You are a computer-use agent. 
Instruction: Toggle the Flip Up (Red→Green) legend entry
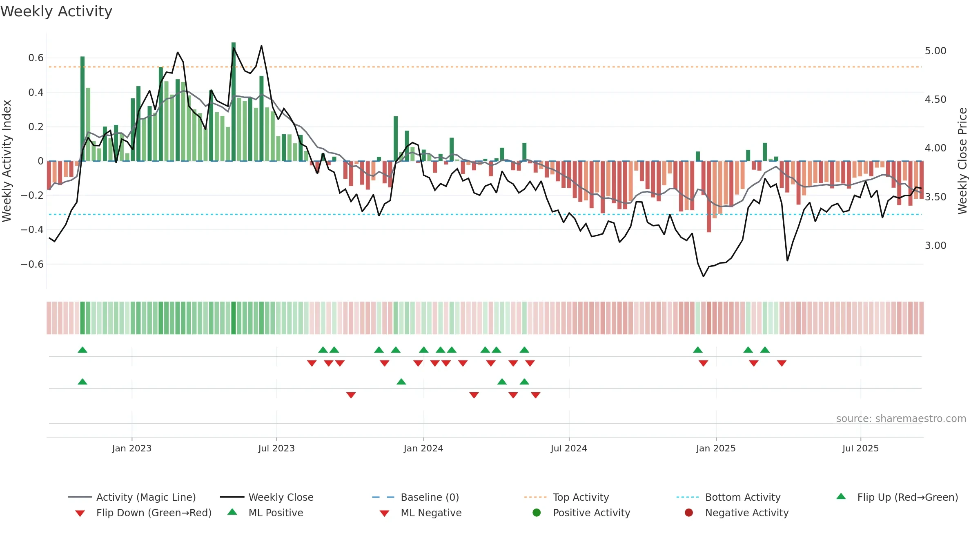(897, 497)
